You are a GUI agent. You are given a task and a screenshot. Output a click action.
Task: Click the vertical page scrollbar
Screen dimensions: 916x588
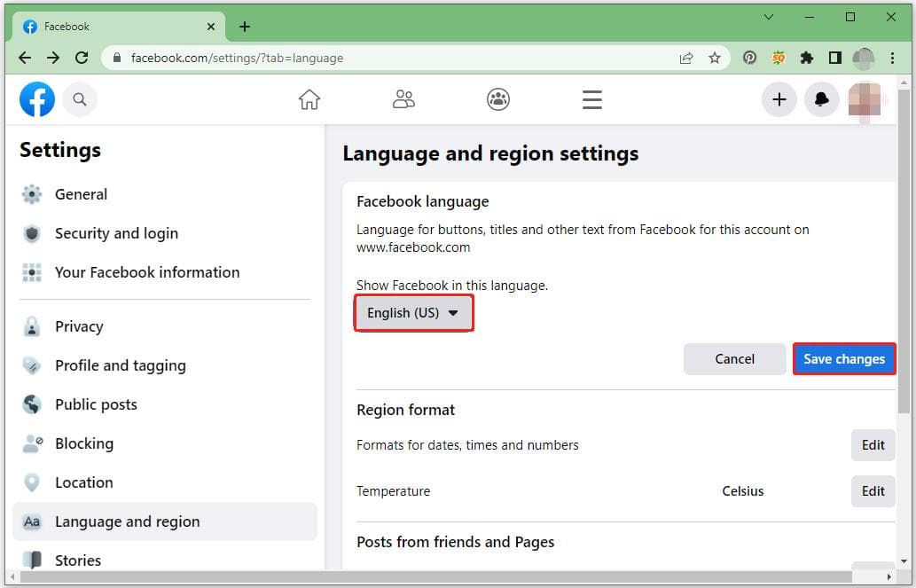point(904,251)
